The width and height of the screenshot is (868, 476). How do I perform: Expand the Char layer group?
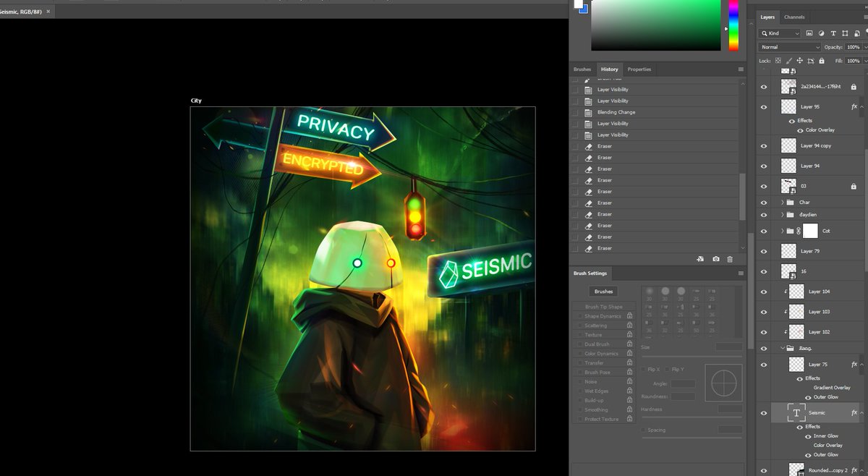click(783, 203)
